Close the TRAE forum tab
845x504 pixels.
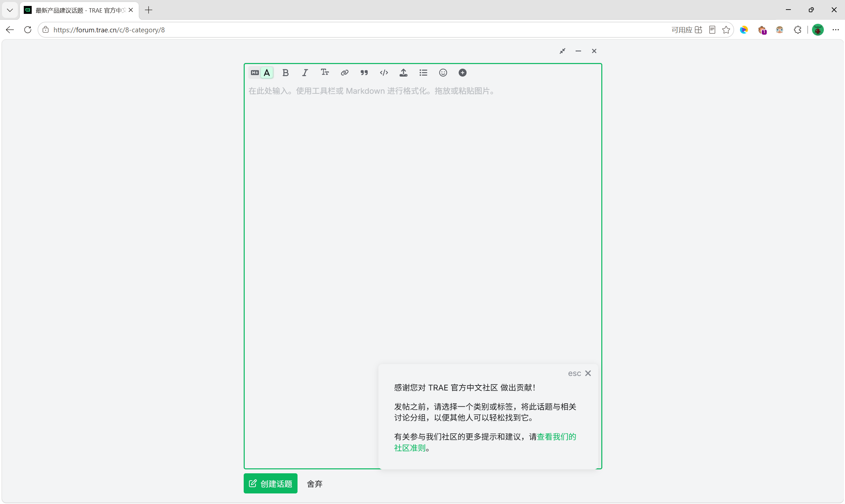pos(131,10)
